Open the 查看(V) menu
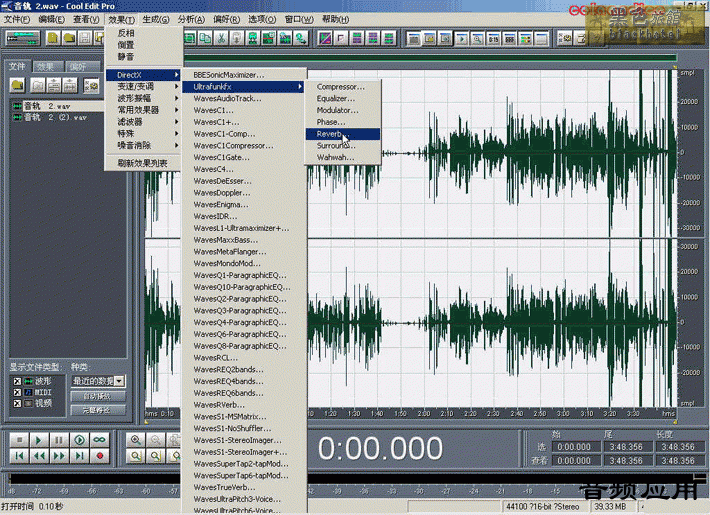This screenshot has width=710, height=515. (x=86, y=19)
